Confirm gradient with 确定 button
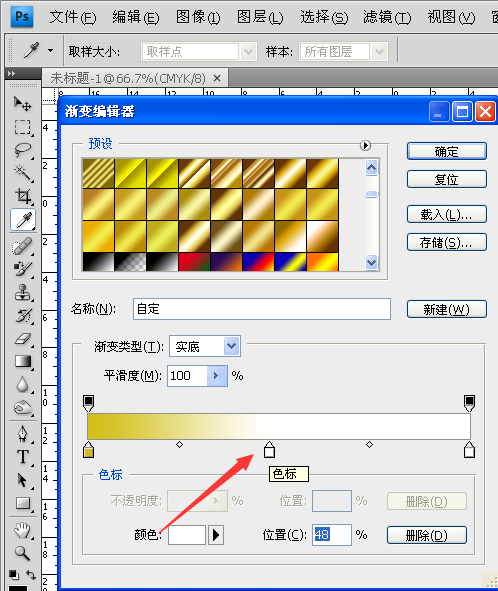This screenshot has width=498, height=591. click(447, 151)
